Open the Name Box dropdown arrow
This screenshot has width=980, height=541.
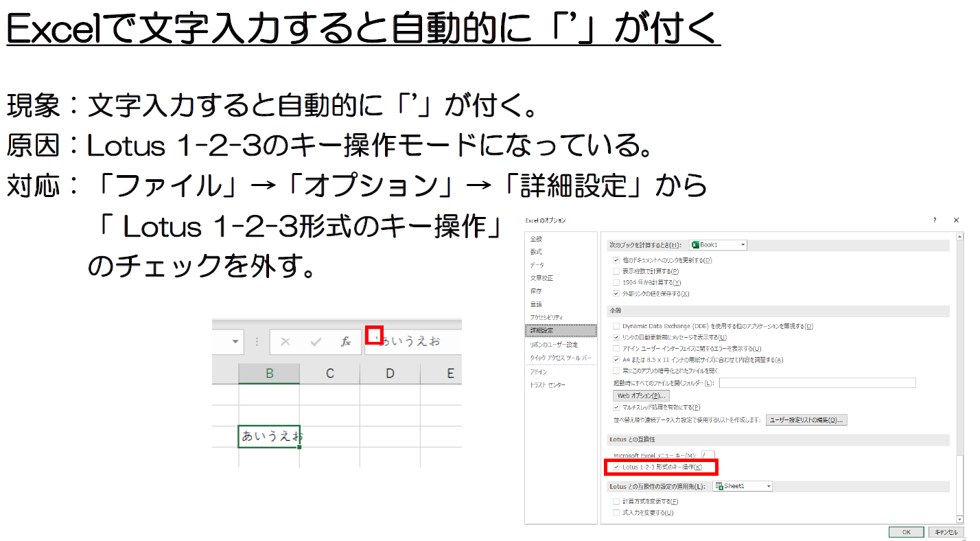click(237, 341)
